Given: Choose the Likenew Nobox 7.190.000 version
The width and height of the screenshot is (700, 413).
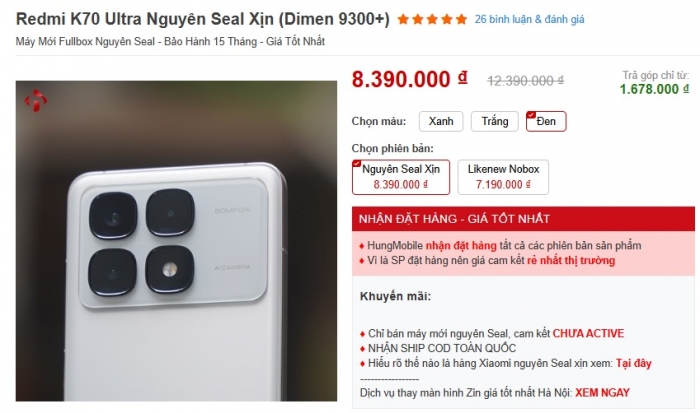Looking at the screenshot, I should pyautogui.click(x=503, y=177).
